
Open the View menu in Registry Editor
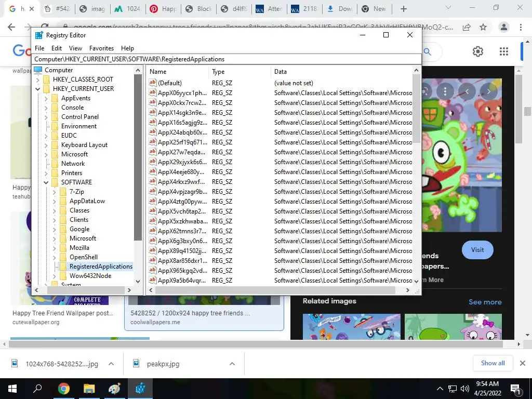tap(75, 48)
